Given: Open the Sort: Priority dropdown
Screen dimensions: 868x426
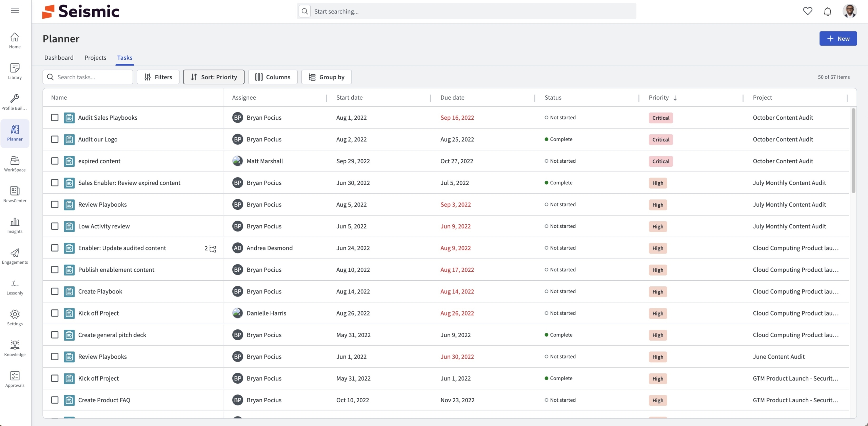Looking at the screenshot, I should (x=214, y=77).
